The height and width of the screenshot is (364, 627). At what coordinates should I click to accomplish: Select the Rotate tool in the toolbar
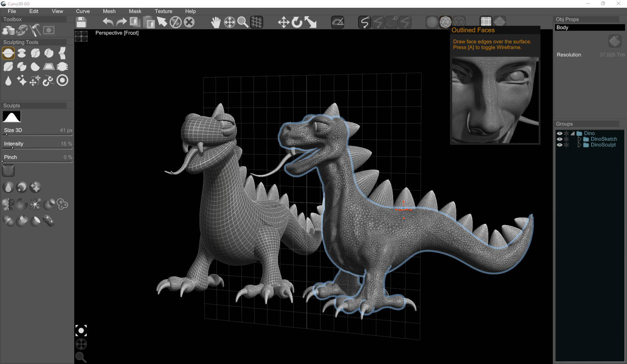pyautogui.click(x=297, y=22)
